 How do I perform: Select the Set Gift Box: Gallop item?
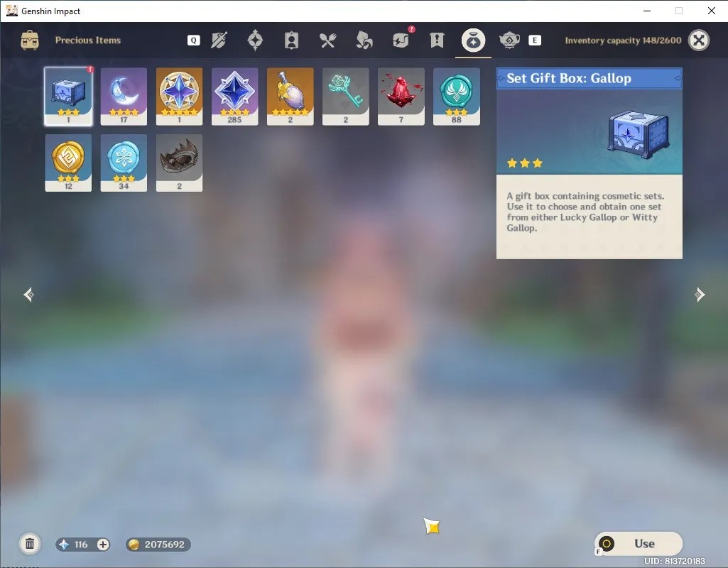click(68, 97)
